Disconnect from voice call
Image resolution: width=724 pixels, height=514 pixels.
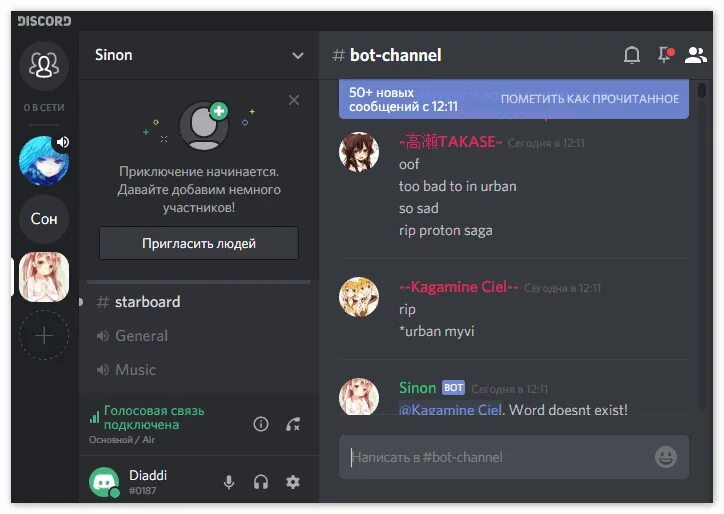coord(293,424)
